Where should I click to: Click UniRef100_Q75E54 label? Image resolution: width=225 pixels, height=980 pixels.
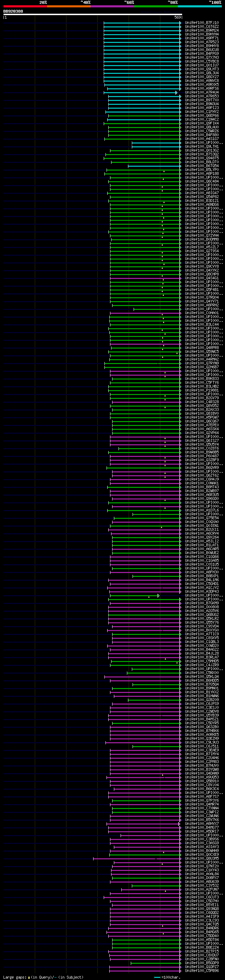point(202,518)
